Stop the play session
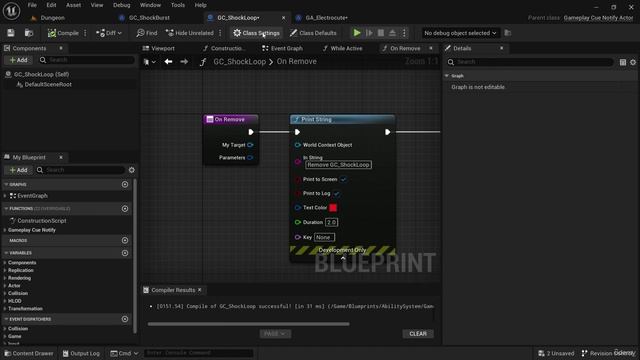Screen dimensions: 640x360 click(380, 33)
